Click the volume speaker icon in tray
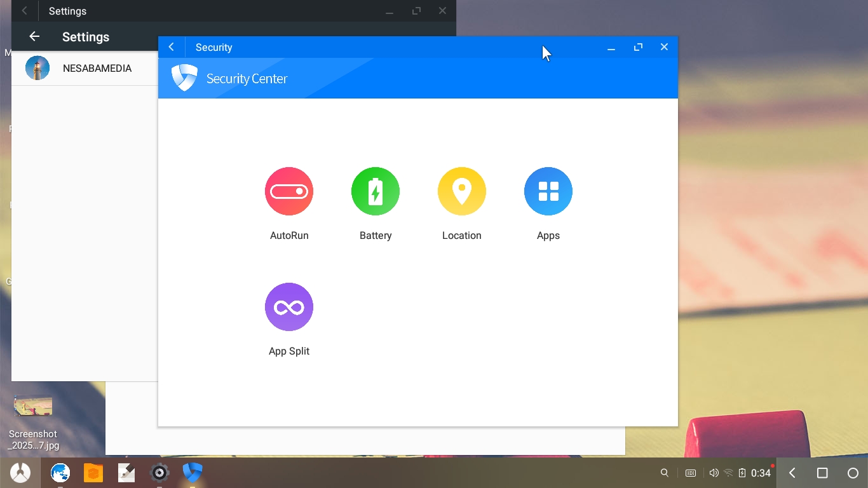The height and width of the screenshot is (488, 868). point(714,473)
